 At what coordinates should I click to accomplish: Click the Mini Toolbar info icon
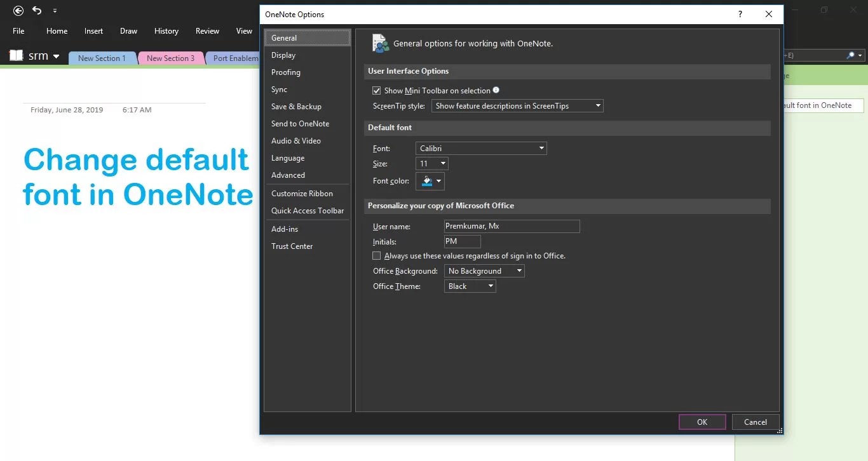coord(496,90)
